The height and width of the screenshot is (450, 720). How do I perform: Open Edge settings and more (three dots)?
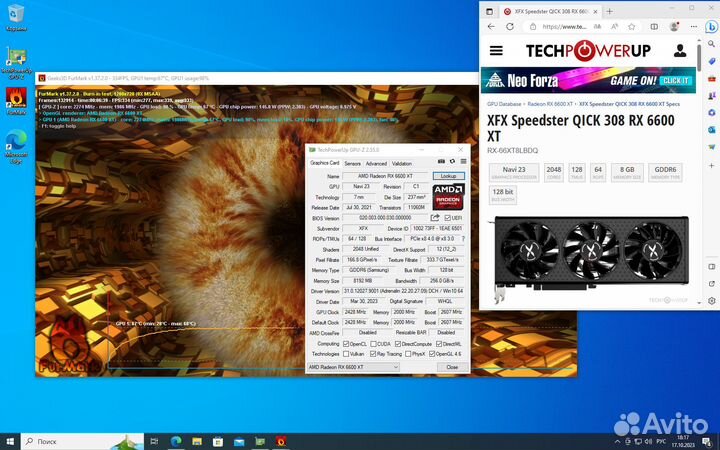pos(695,27)
